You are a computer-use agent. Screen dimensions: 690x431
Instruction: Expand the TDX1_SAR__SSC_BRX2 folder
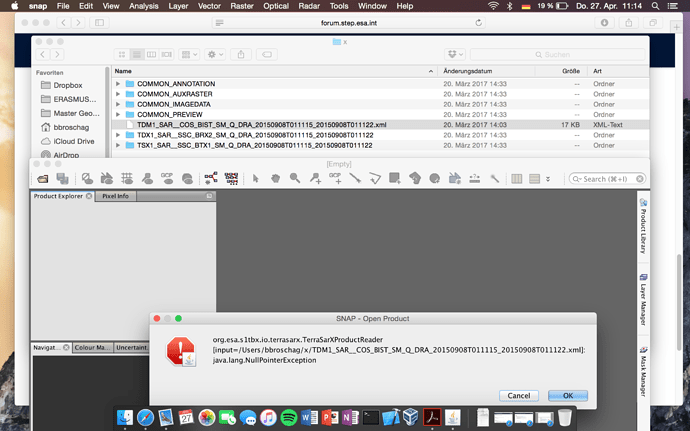[118, 135]
